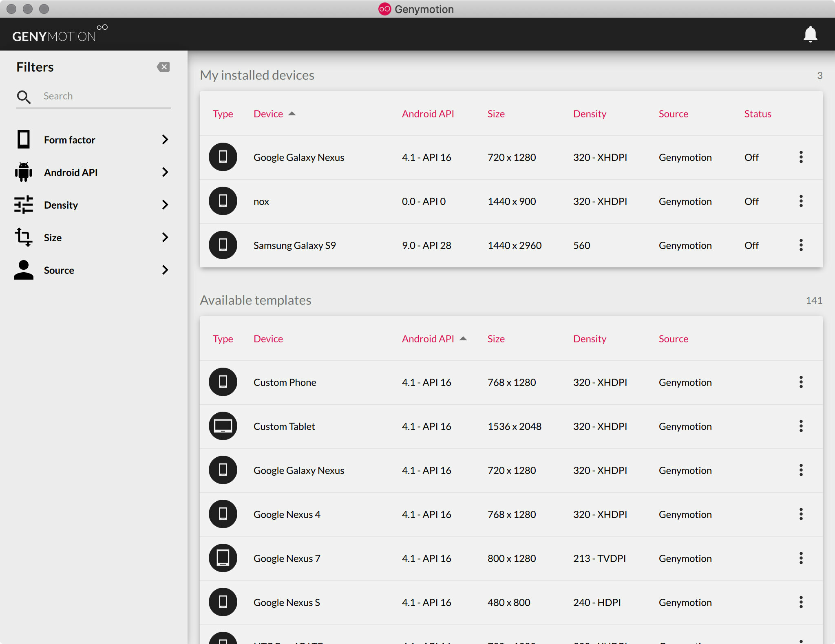Open the notifications bell

[x=810, y=34]
